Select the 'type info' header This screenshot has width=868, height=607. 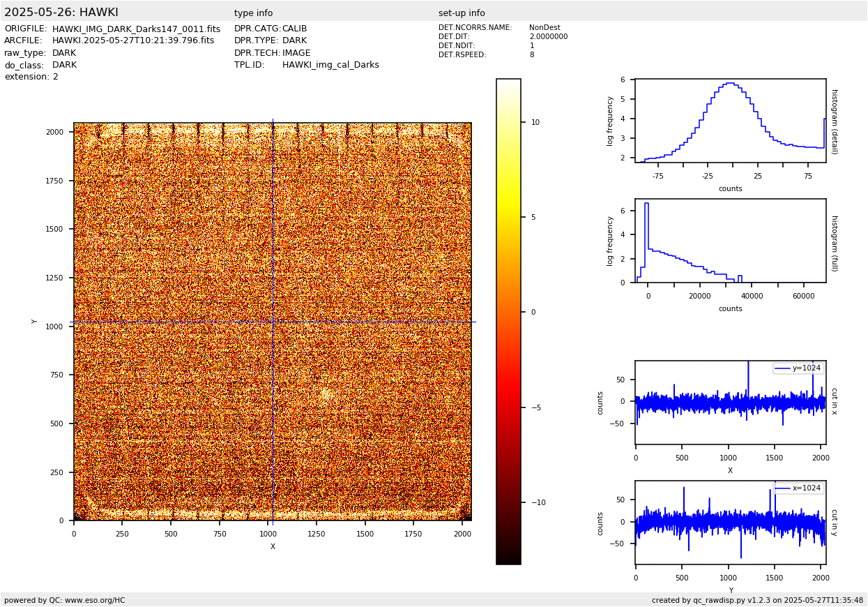[253, 13]
